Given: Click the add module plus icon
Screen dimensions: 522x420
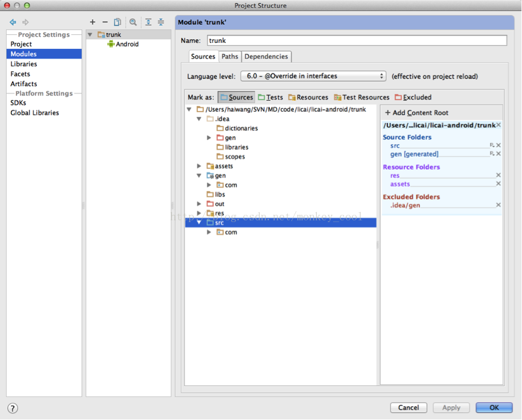Looking at the screenshot, I should tap(92, 22).
